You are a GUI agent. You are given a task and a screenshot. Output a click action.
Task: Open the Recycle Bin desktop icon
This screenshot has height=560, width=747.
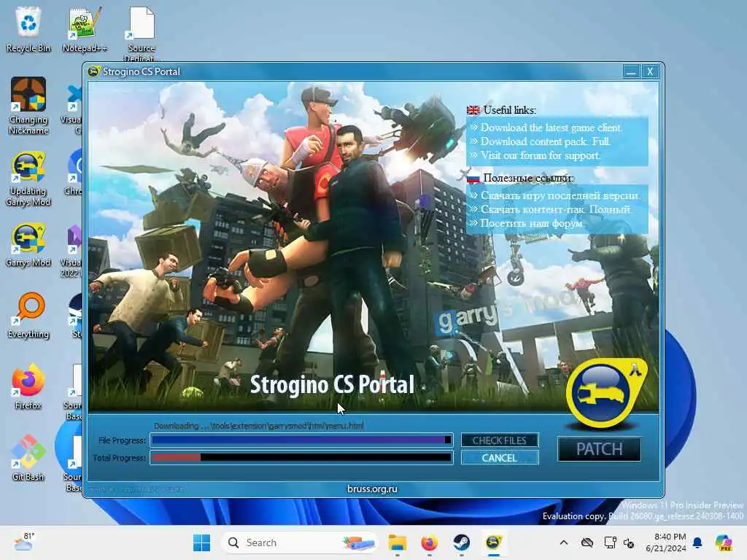point(28,29)
